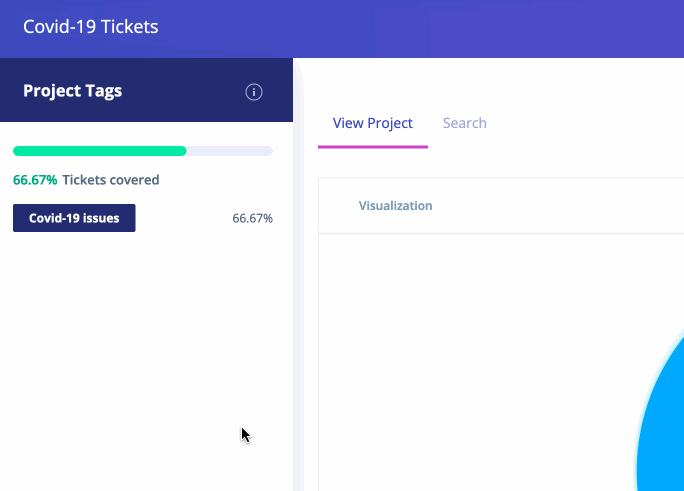Click the green filled part of the progress bar
The width and height of the screenshot is (684, 491).
click(x=100, y=151)
